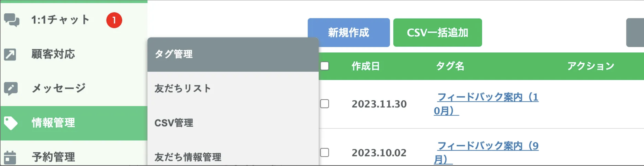Image resolution: width=644 pixels, height=166 pixels.
Task: Click the red notification badge on 1:1チャット
Action: [x=114, y=20]
